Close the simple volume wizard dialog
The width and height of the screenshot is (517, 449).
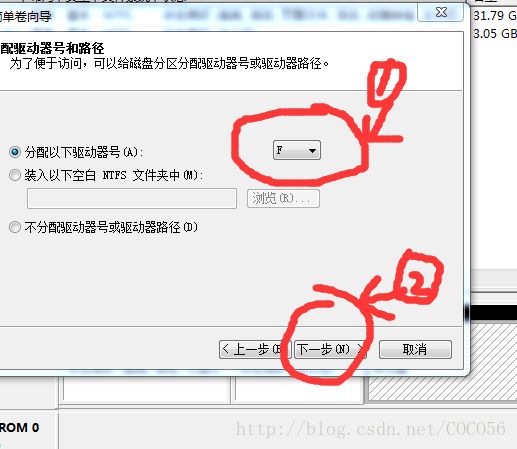tap(441, 13)
